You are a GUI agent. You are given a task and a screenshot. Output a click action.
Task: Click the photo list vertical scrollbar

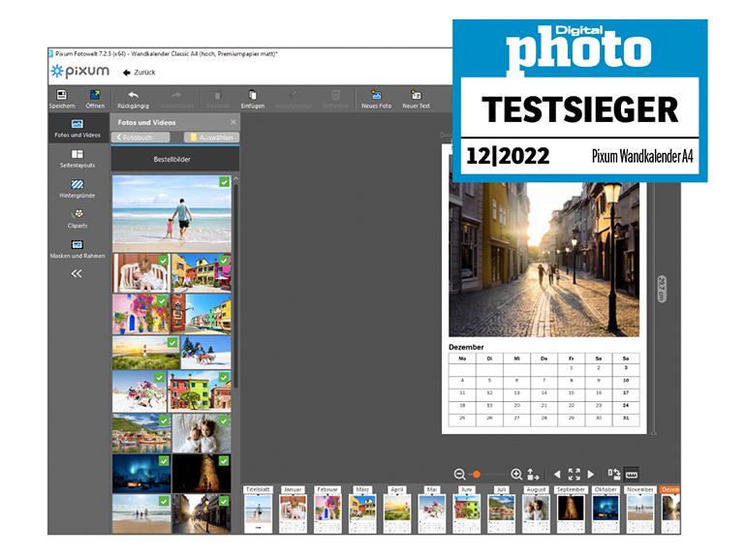coord(235,286)
